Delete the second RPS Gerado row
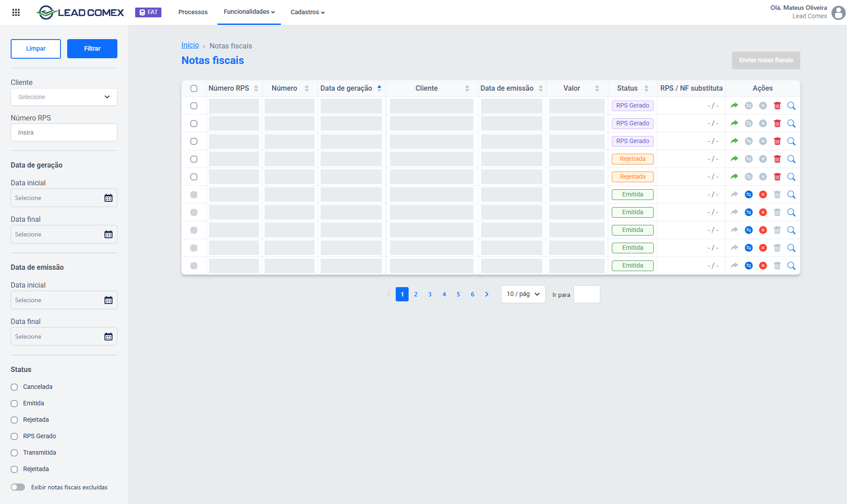 click(x=777, y=124)
